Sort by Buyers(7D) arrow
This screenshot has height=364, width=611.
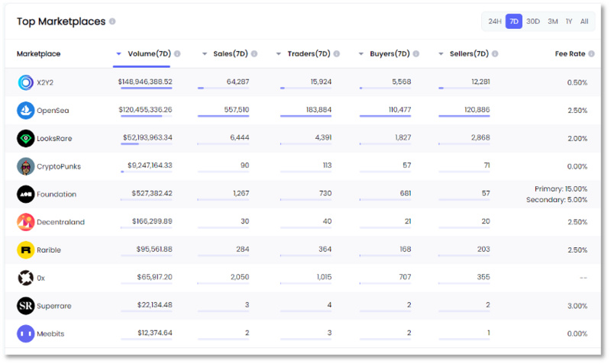(361, 53)
